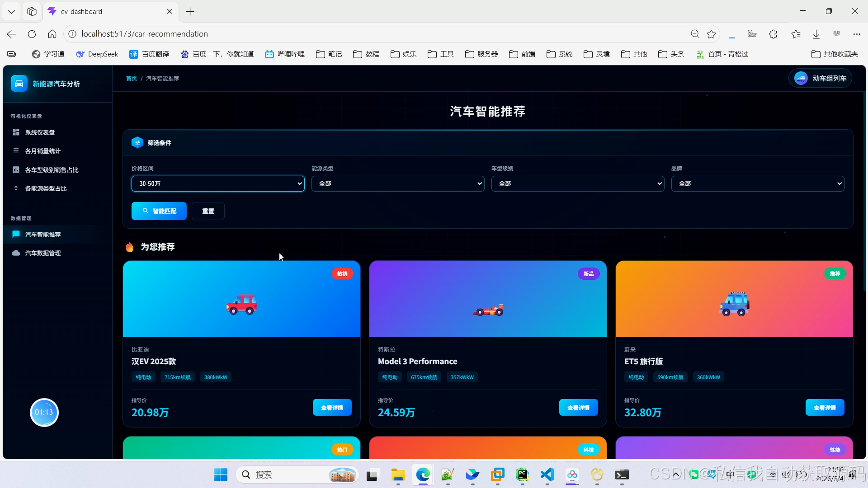Click the user avatar icon
Screen dimensions: 868x488
pyautogui.click(x=801, y=78)
